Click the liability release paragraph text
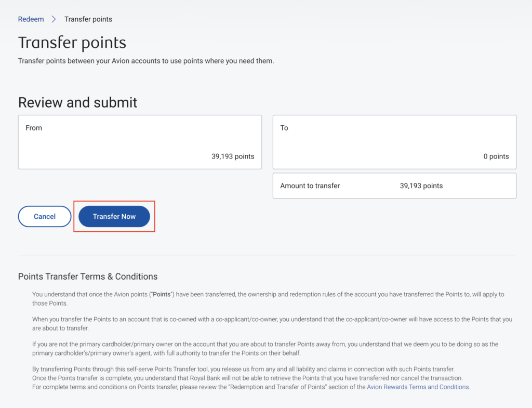 coord(243,369)
